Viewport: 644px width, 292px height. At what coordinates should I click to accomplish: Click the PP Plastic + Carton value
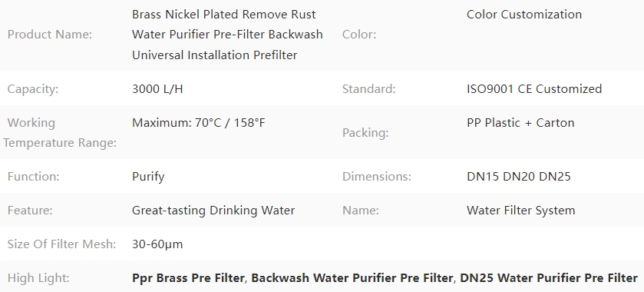coord(520,123)
